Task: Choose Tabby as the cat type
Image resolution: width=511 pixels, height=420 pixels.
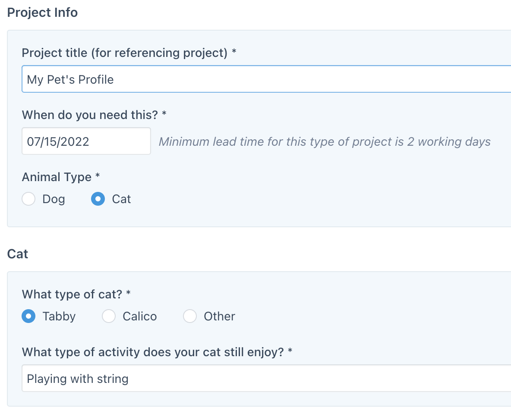Action: tap(28, 316)
